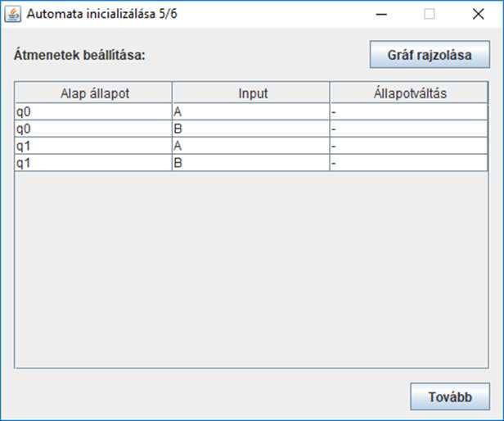This screenshot has width=504, height=421.
Task: Click the Java icon in title bar
Action: point(13,14)
